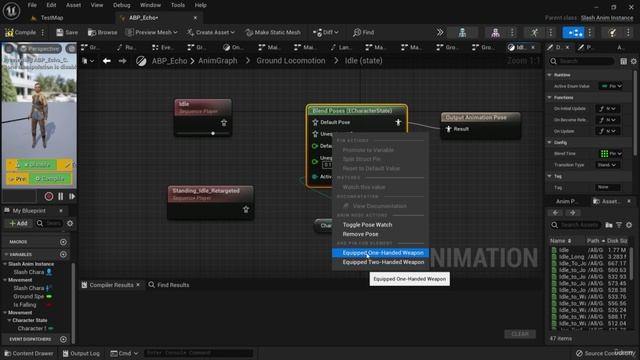
Task: Click Idle sequence player output pin
Action: [224, 122]
